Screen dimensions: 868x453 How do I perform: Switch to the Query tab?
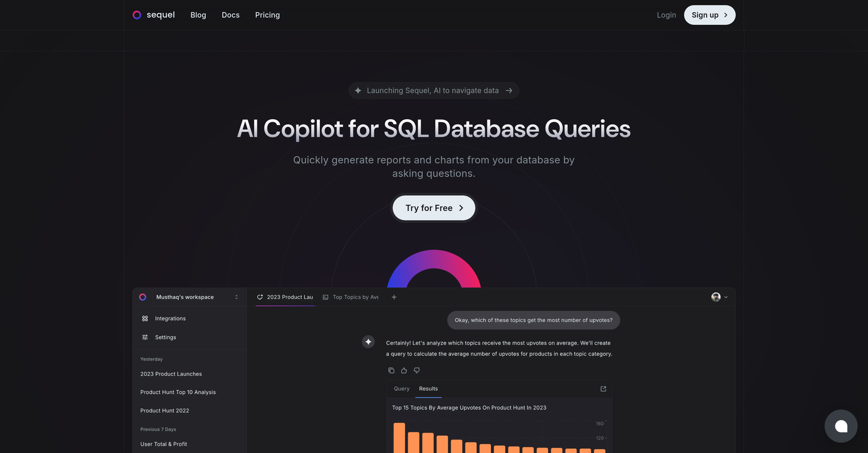tap(401, 389)
